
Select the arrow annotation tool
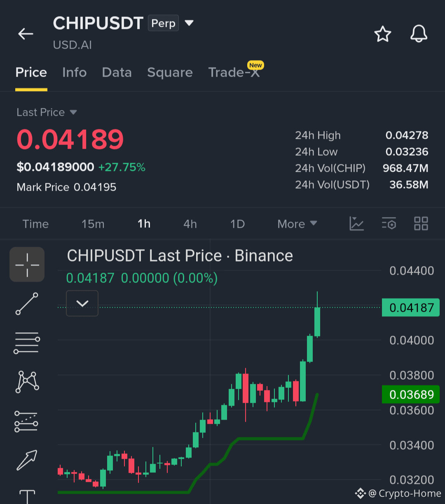pos(27,460)
